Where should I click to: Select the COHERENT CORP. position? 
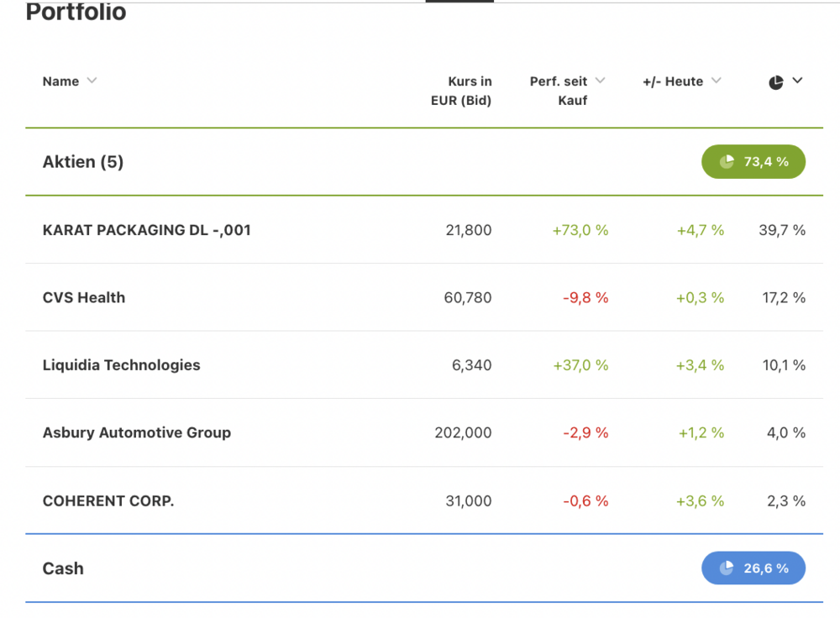point(108,500)
